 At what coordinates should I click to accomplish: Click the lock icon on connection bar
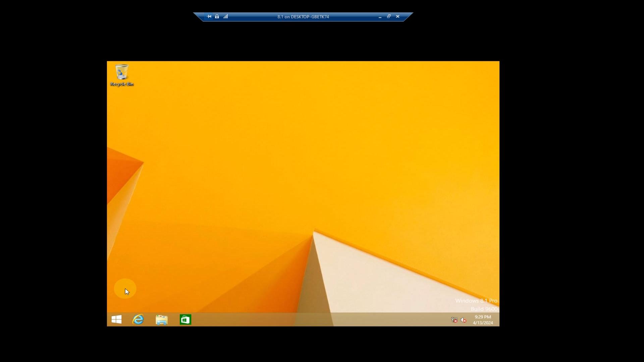pyautogui.click(x=217, y=16)
